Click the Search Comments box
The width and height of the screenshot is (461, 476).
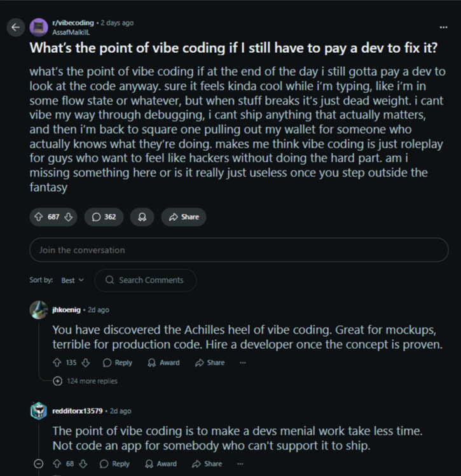coord(146,280)
